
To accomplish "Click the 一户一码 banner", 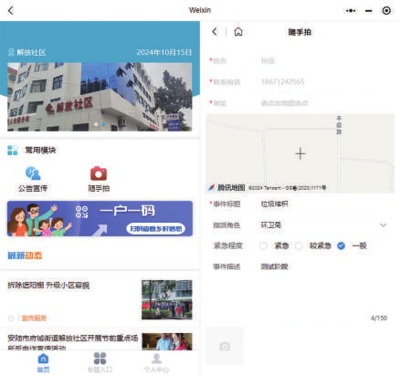I will tap(100, 219).
